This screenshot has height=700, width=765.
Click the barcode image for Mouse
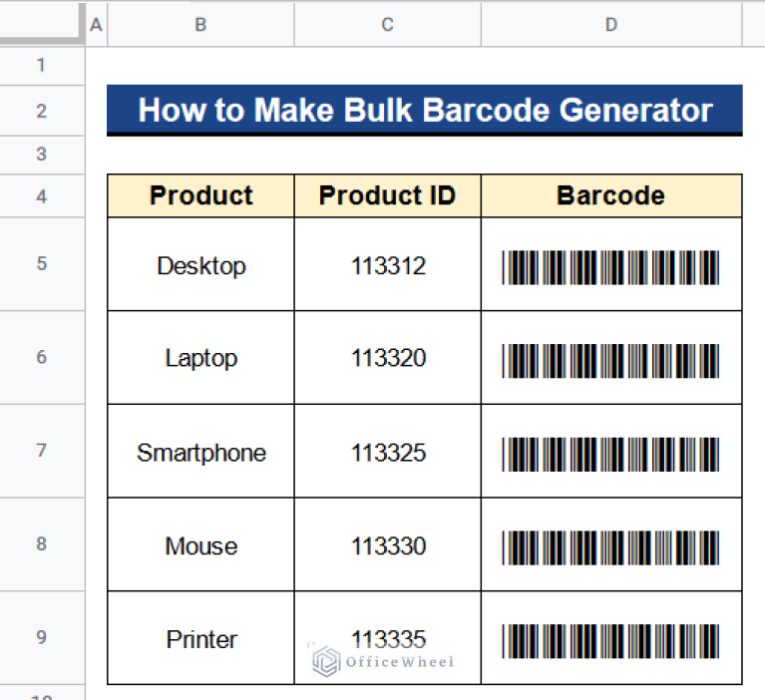[610, 547]
